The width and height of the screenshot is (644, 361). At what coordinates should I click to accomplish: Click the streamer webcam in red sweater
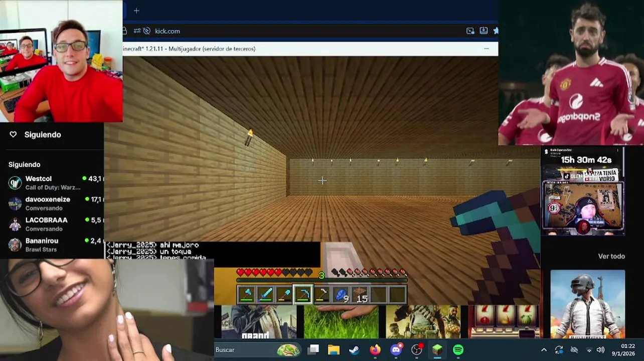coord(61,61)
